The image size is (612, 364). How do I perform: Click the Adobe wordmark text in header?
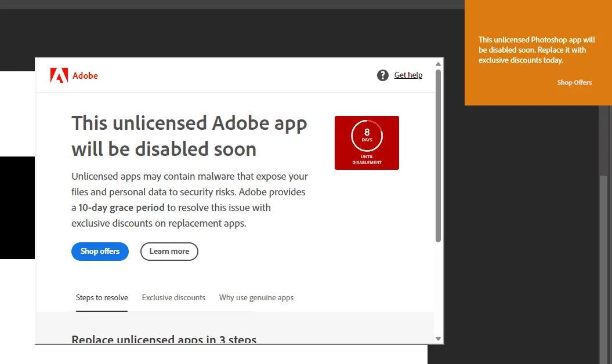coord(85,76)
